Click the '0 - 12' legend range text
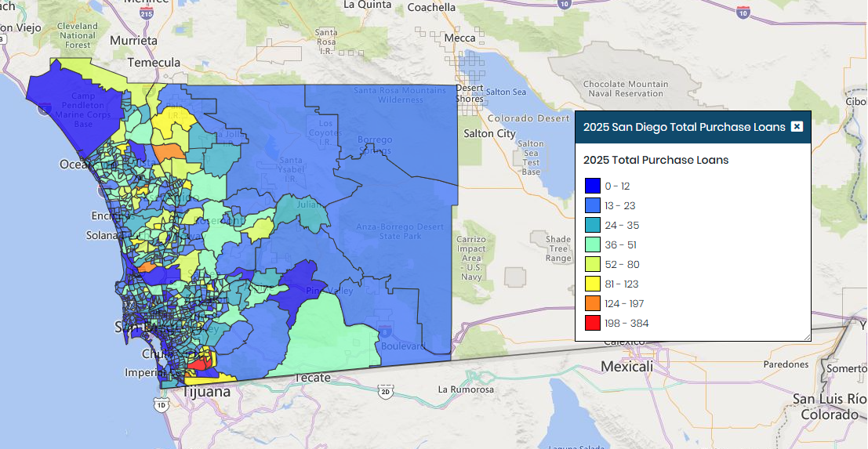 [617, 186]
